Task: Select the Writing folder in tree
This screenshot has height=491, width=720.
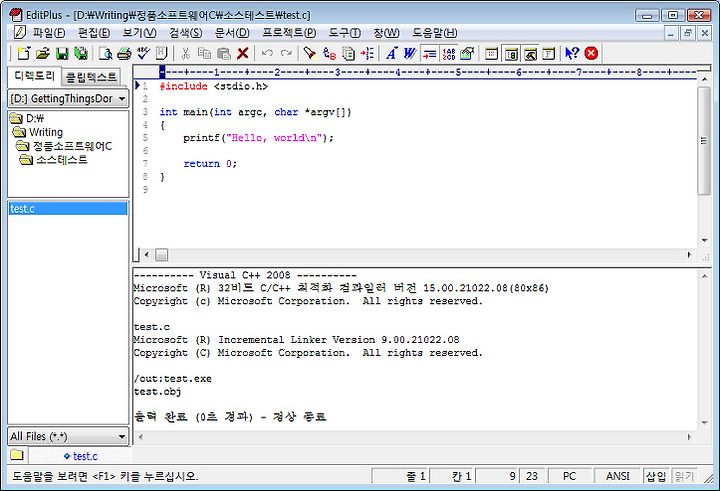Action: (x=38, y=132)
